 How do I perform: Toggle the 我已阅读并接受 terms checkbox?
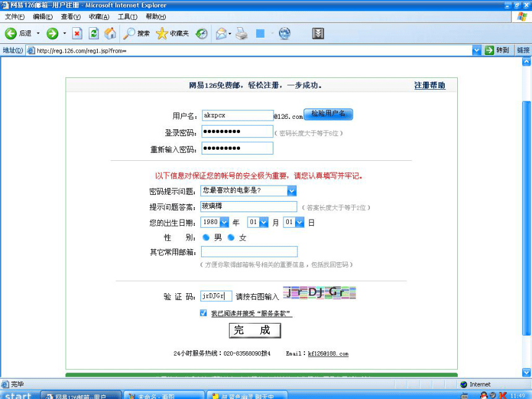(x=204, y=313)
